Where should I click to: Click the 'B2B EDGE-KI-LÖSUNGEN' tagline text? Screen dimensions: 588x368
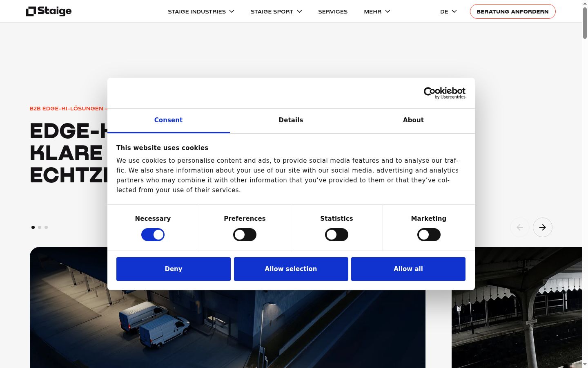point(66,109)
